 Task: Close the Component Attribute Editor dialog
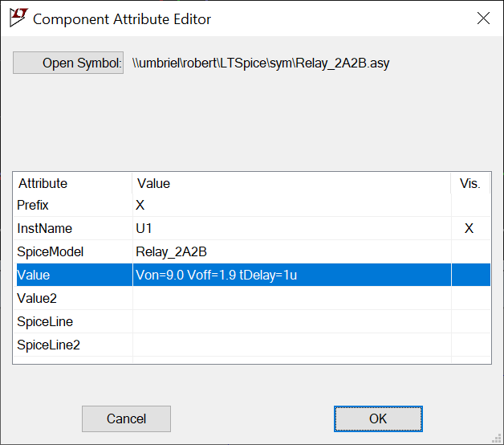483,18
